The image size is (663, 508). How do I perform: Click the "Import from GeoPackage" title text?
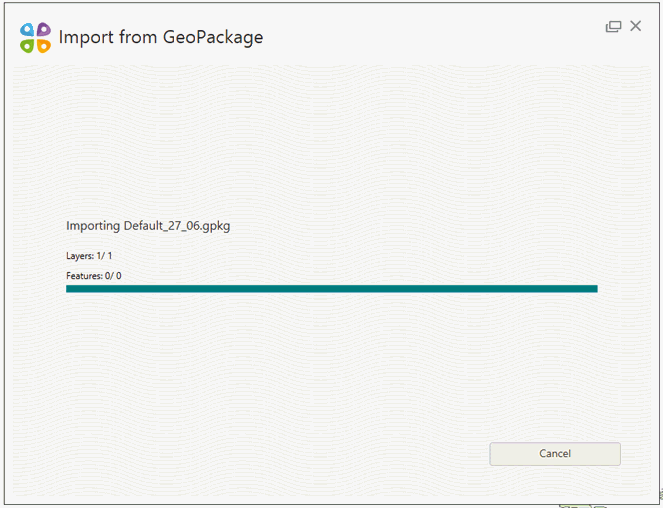(161, 38)
